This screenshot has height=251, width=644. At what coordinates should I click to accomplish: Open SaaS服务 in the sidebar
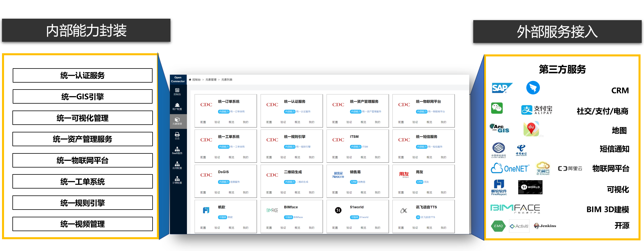point(177,151)
